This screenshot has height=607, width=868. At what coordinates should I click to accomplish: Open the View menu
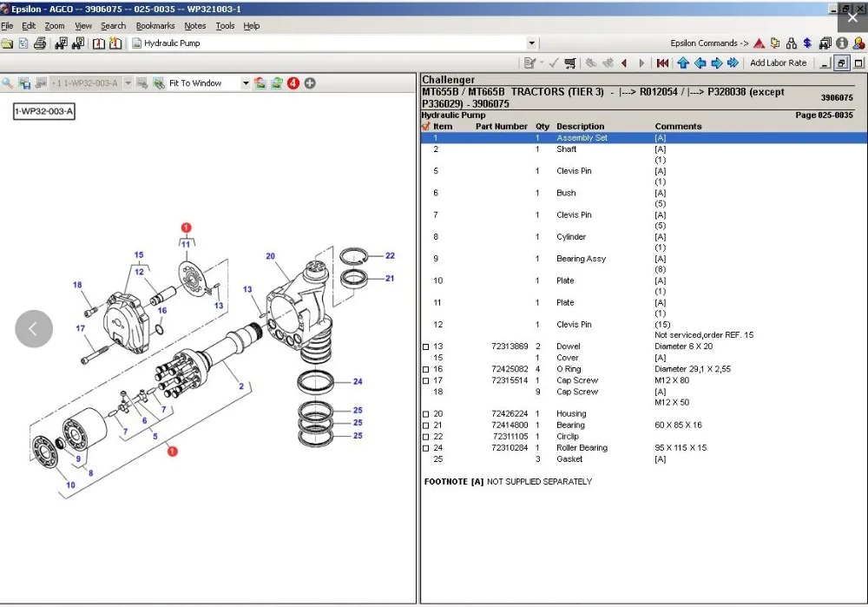pos(83,25)
